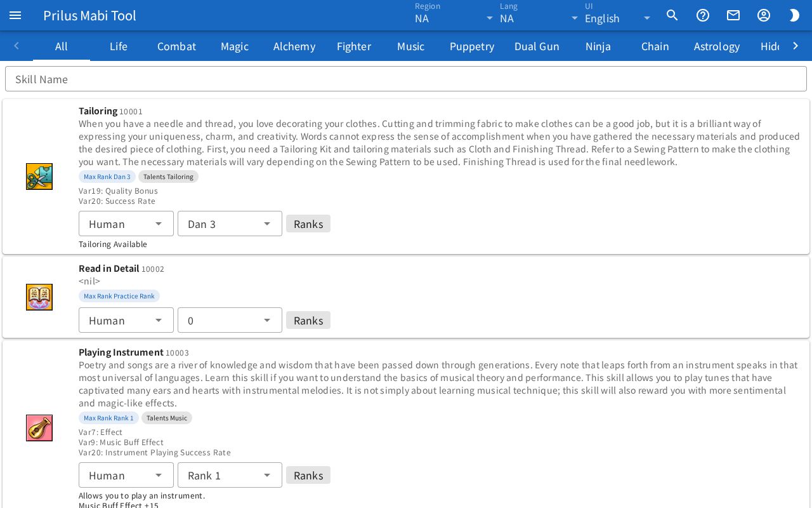Open the hamburger navigation menu
Viewport: 812px width, 508px height.
(x=15, y=15)
